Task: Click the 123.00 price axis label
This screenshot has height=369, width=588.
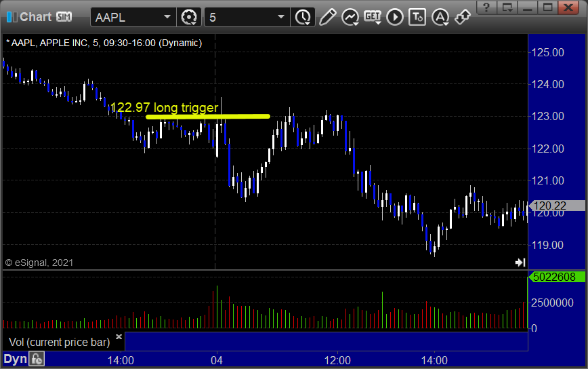Action: 547,117
